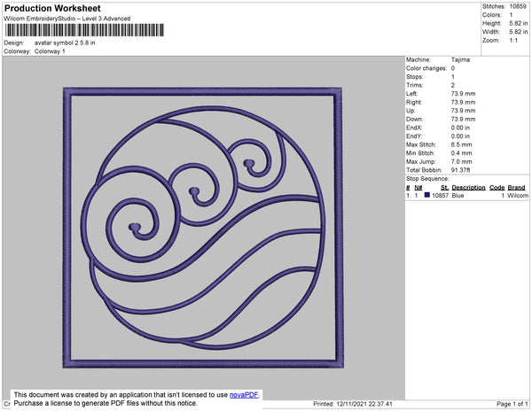The width and height of the screenshot is (532, 411).
Task: Select the Max Stitch value 6.5 mm
Action: 461,144
